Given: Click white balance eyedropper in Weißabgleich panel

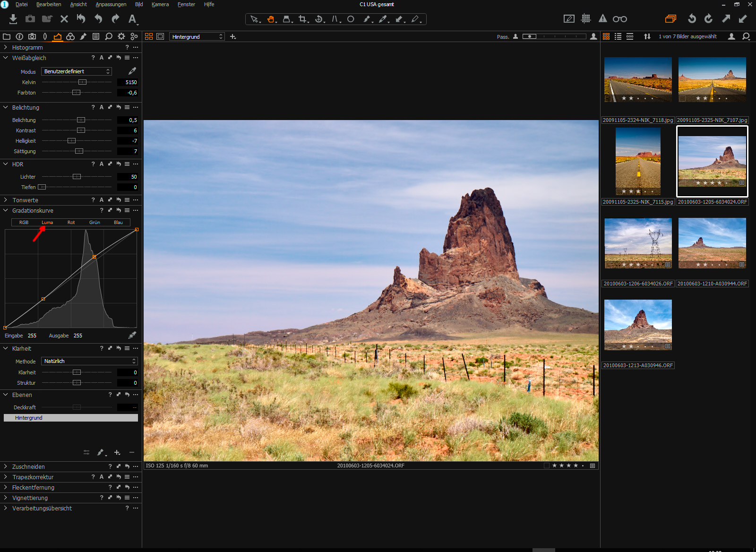Looking at the screenshot, I should tap(132, 71).
